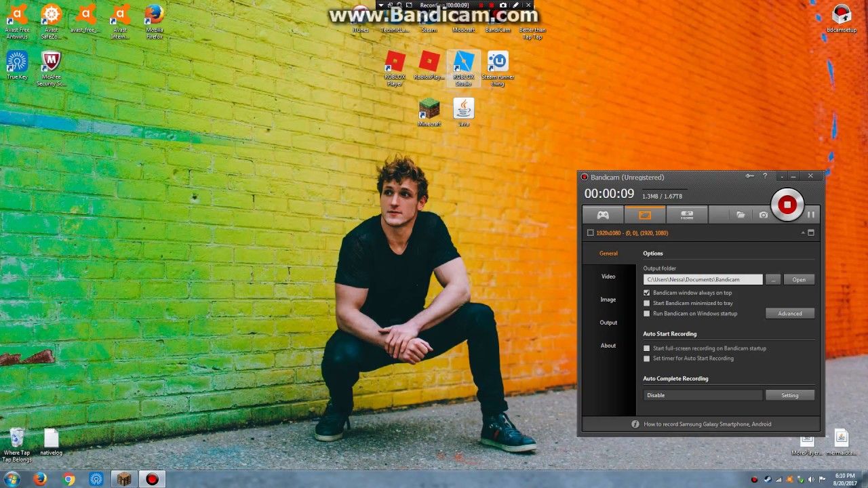Click the Auto Complete Recording Setting button

pyautogui.click(x=790, y=395)
